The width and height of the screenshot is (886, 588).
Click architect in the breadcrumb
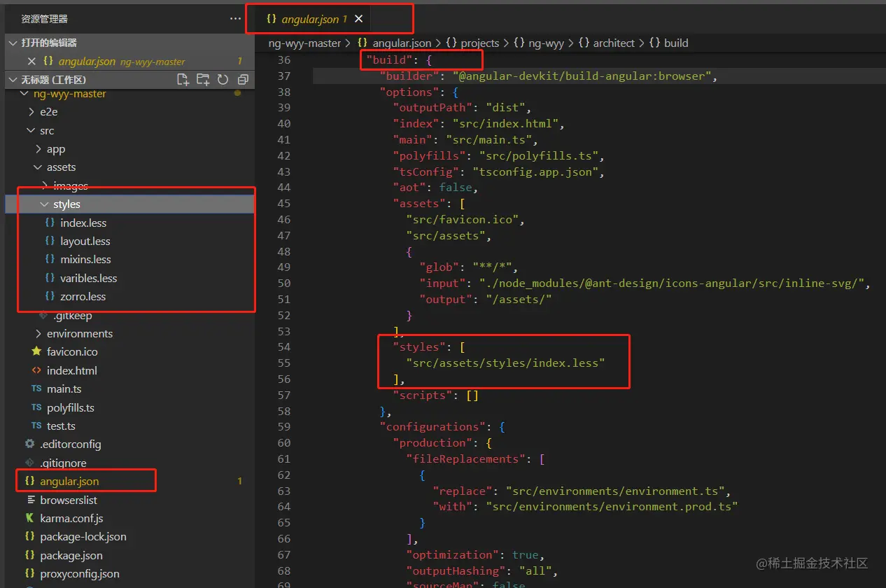(x=614, y=43)
